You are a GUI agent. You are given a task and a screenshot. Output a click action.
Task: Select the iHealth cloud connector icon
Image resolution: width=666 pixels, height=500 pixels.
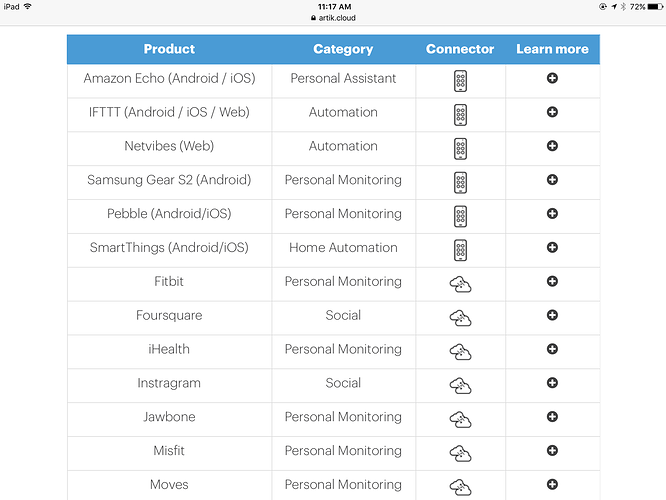tap(460, 352)
